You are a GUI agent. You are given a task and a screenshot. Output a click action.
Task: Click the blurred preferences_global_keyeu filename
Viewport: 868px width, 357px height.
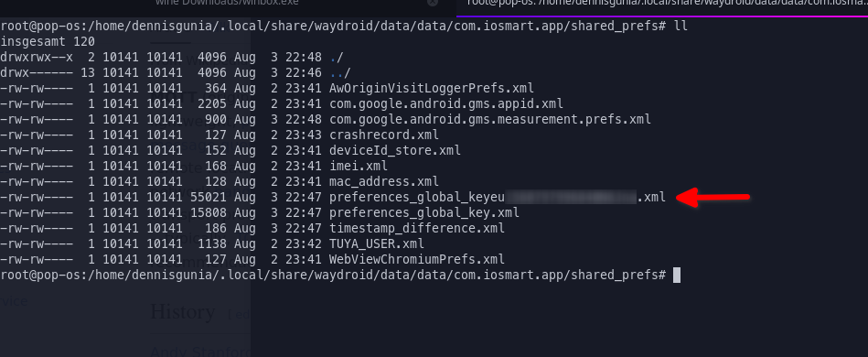(x=498, y=197)
